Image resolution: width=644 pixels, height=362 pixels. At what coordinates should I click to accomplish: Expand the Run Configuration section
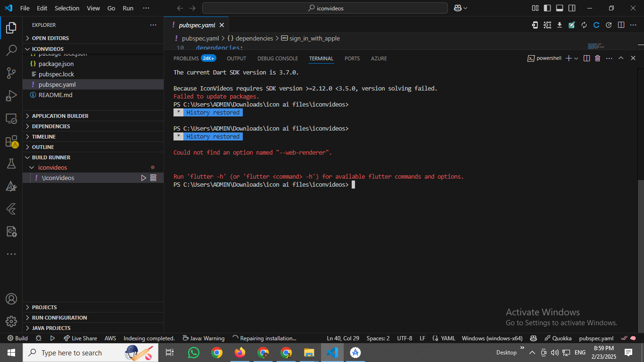[93, 318]
